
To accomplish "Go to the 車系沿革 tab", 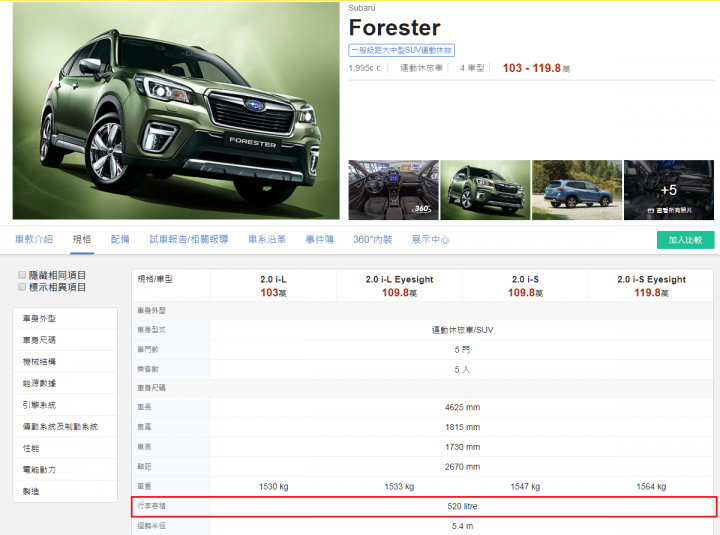I will click(267, 239).
